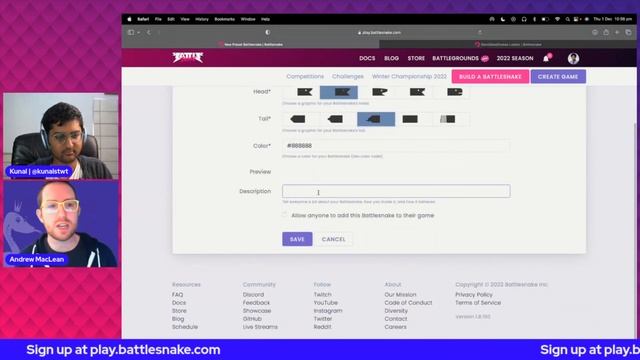Click the Color hex code field

point(396,146)
